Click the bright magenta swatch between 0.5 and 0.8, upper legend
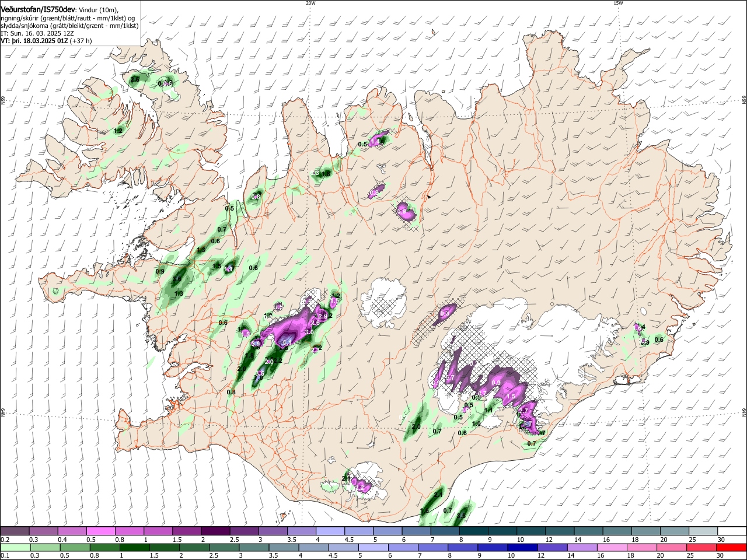Image resolution: width=747 pixels, height=560 pixels. click(100, 531)
